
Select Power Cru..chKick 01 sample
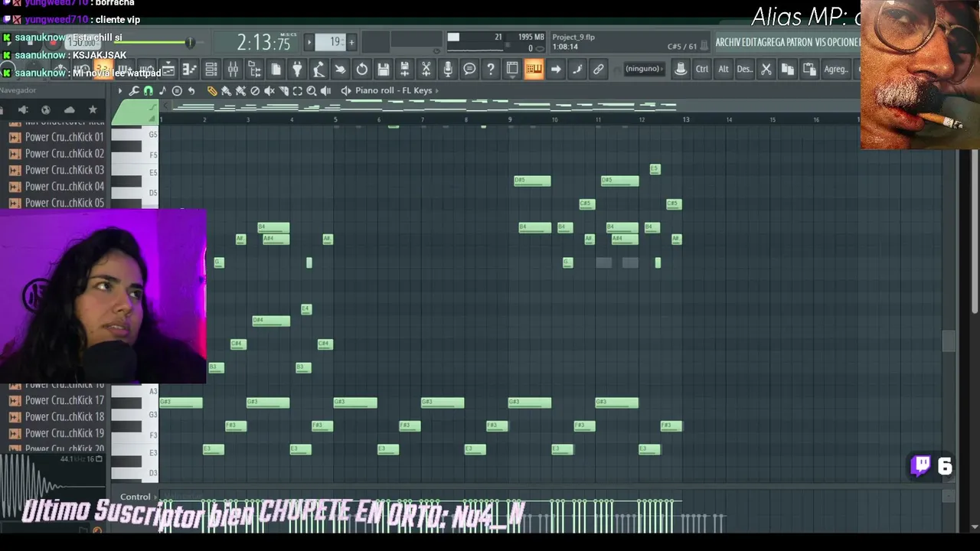[55, 137]
